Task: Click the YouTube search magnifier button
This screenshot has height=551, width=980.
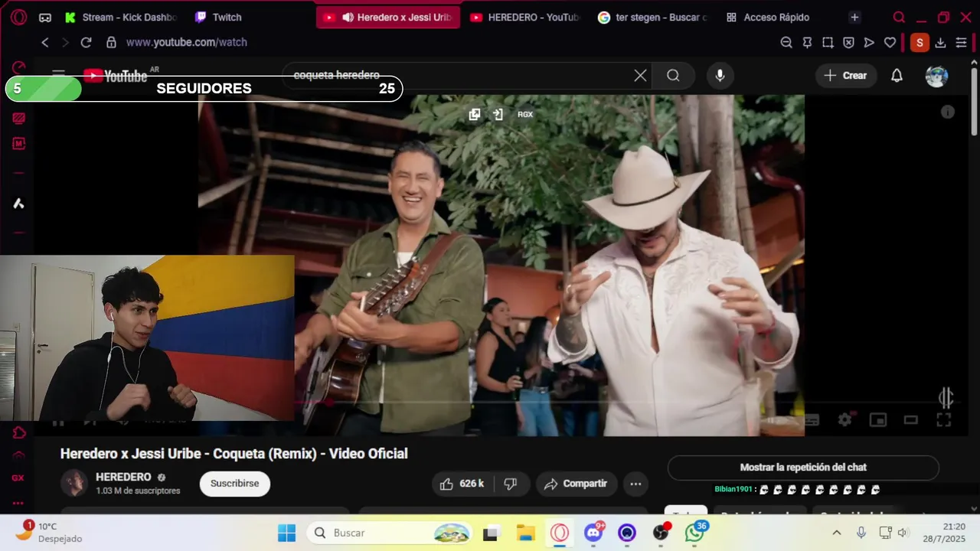Action: pyautogui.click(x=673, y=75)
